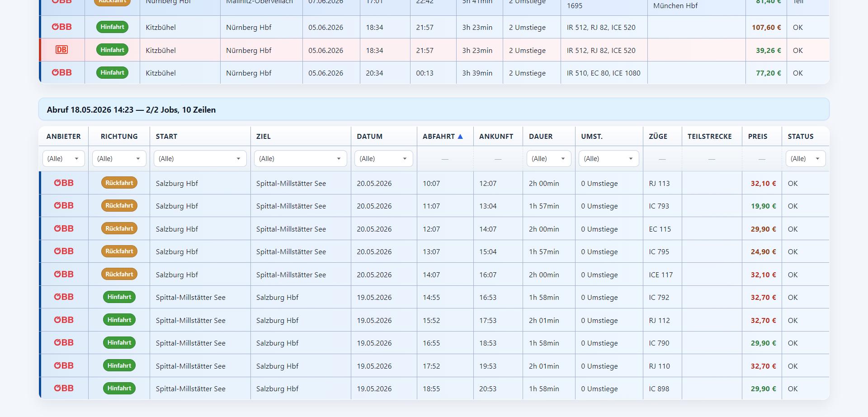Image resolution: width=868 pixels, height=417 pixels.
Task: Click the ÖBB logo in IC 795 row
Action: point(64,251)
